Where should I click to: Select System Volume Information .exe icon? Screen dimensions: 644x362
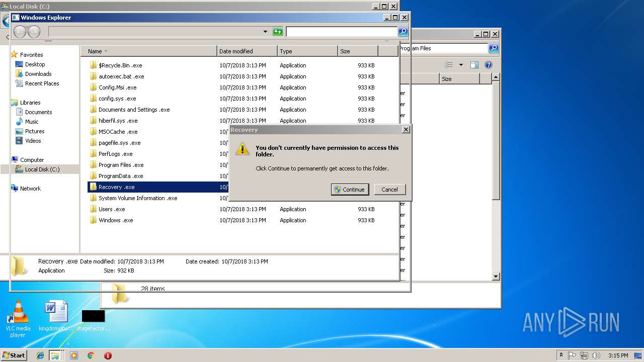pos(93,198)
